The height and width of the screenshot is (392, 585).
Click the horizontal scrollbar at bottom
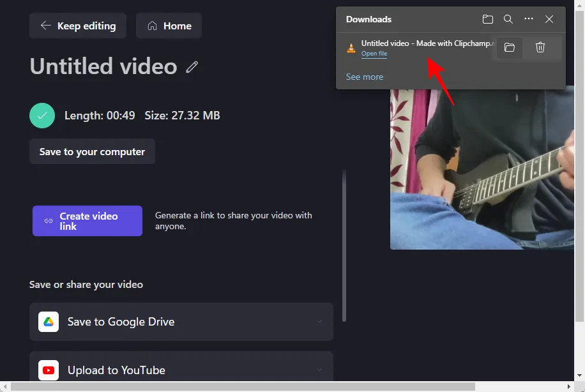click(x=287, y=386)
